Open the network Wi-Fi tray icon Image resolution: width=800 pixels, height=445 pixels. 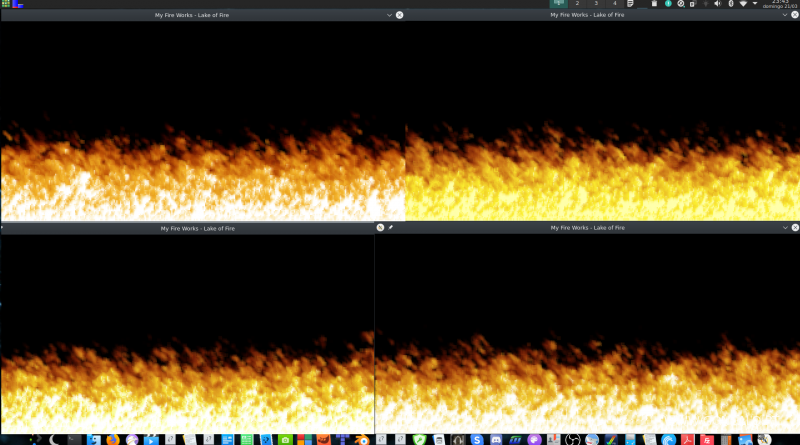(x=743, y=4)
